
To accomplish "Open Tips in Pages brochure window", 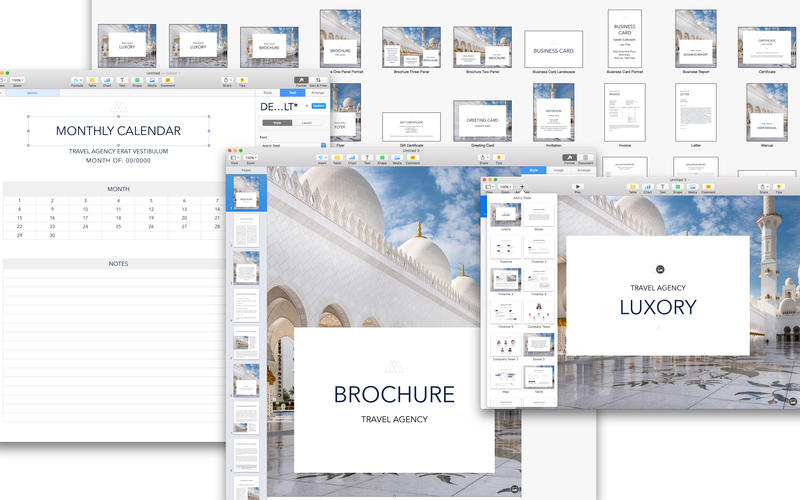I will [499, 159].
